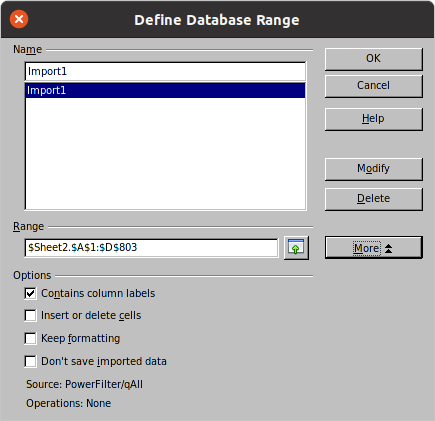Confirm with the OK button

(374, 59)
